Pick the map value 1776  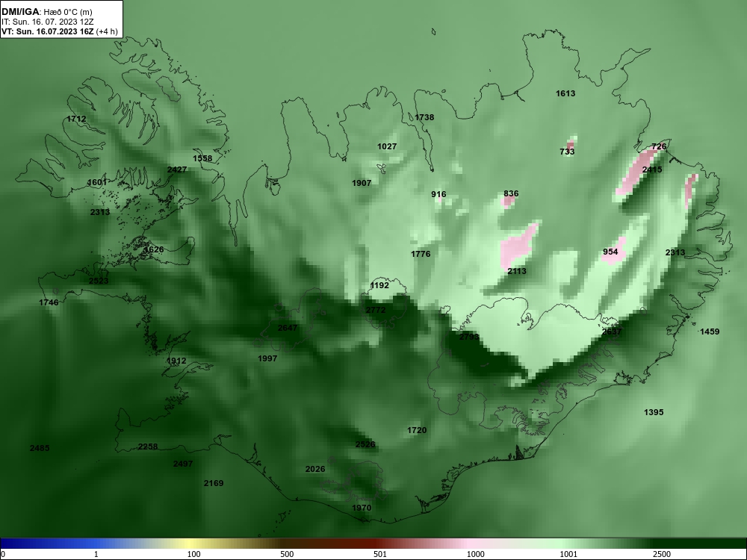click(x=421, y=254)
